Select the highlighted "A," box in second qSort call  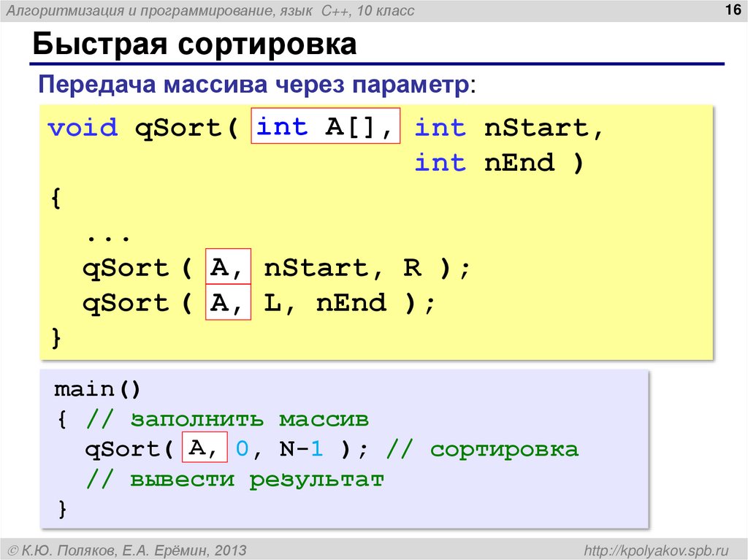[227, 302]
